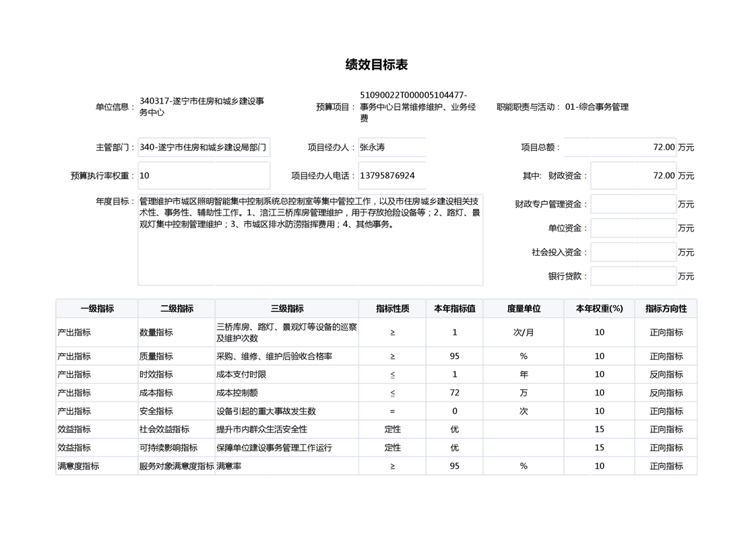
Task: Select the 项目经办人 field containing 张永涛
Action: click(x=391, y=147)
